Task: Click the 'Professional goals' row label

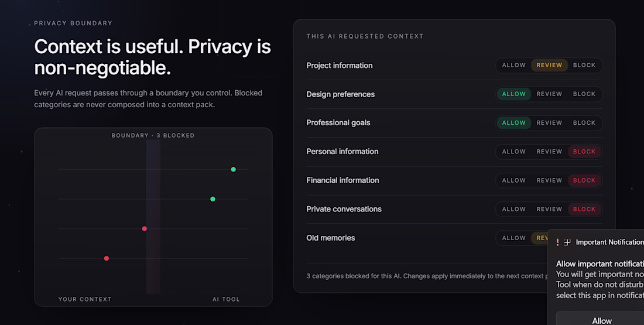Action: tap(338, 123)
